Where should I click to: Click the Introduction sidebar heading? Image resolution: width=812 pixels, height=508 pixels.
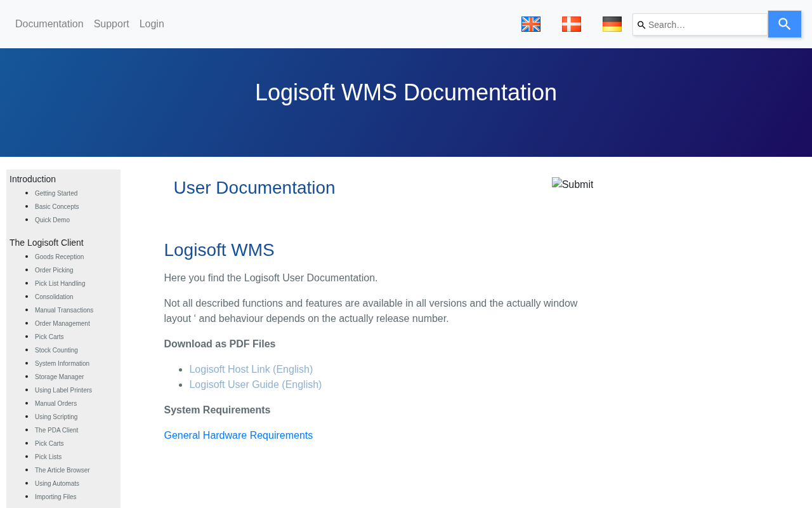pyautogui.click(x=32, y=179)
